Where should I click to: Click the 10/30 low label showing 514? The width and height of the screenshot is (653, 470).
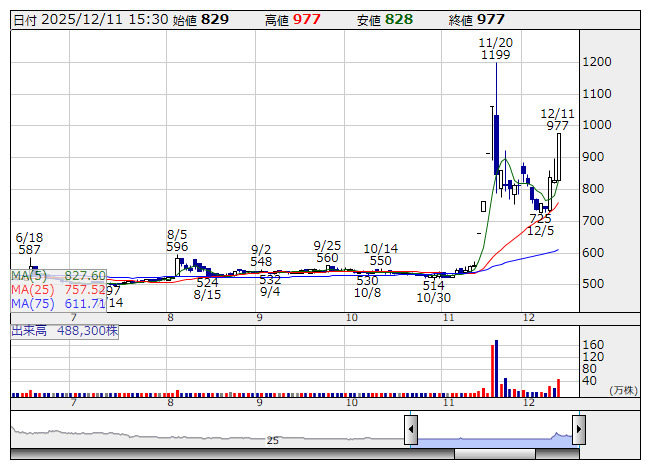[433, 292]
